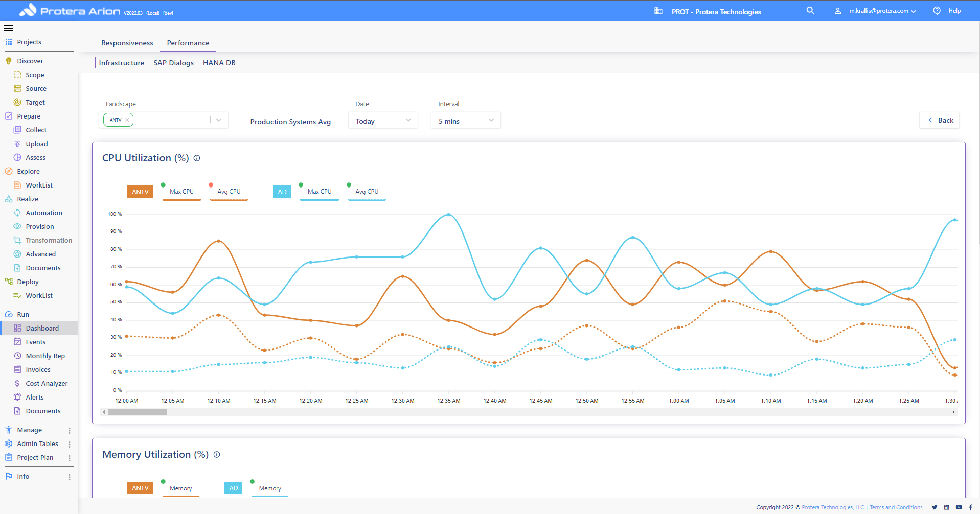Click Manage row three-dot options icon
The width and height of the screenshot is (980, 514).
[70, 430]
